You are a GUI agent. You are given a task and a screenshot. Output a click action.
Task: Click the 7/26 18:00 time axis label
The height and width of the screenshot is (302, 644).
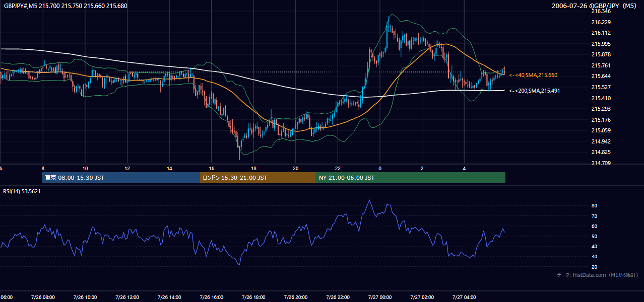pos(253,297)
